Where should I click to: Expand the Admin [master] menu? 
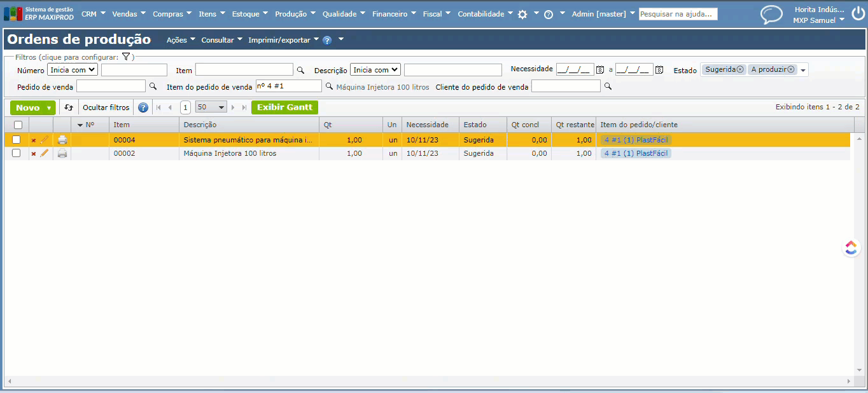[x=603, y=14]
